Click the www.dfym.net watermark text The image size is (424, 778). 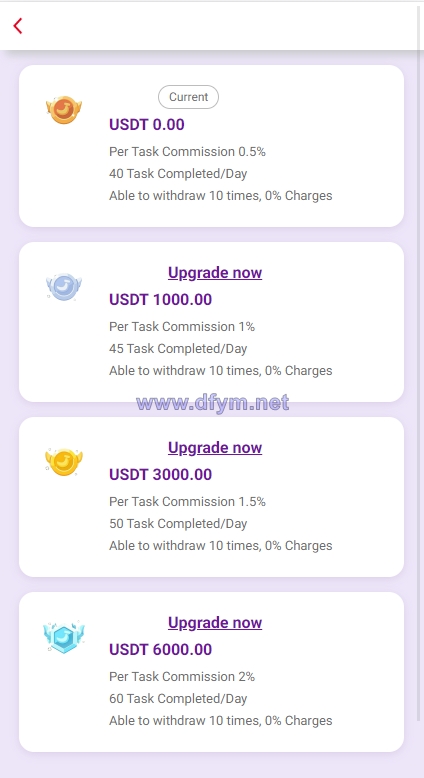[212, 403]
